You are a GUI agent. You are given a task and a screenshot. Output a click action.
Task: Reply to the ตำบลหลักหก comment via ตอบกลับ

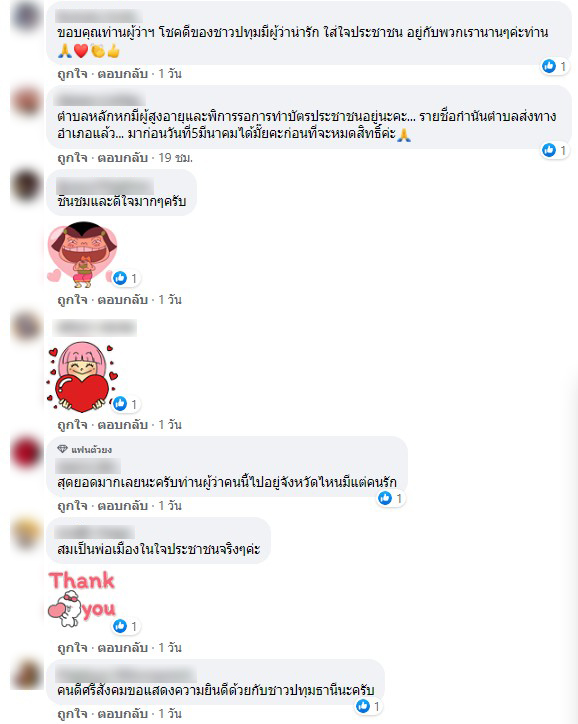[122, 158]
